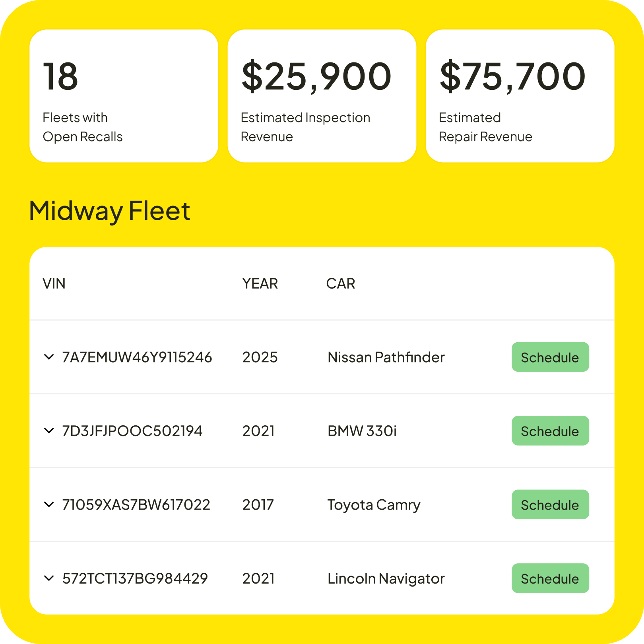The width and height of the screenshot is (644, 644).
Task: Expand the Toyota Camry row chevron
Action: click(49, 504)
